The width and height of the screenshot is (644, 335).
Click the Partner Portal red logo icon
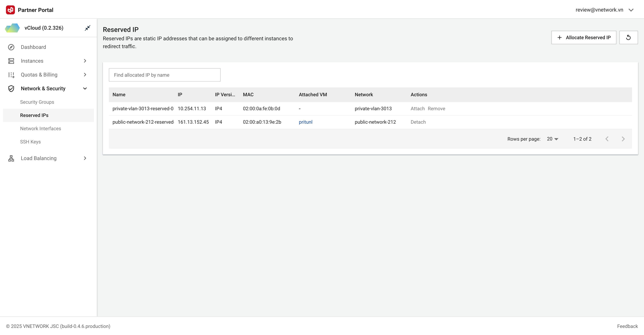pyautogui.click(x=10, y=10)
